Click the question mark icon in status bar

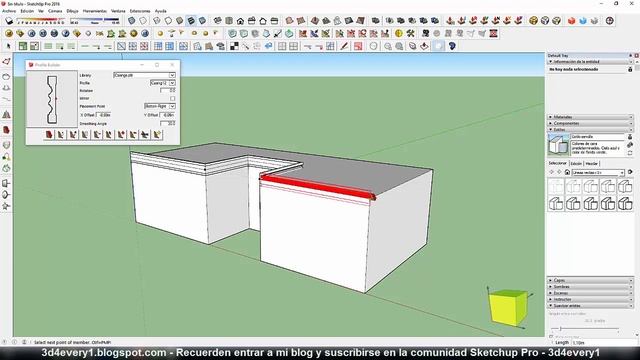click(4, 342)
